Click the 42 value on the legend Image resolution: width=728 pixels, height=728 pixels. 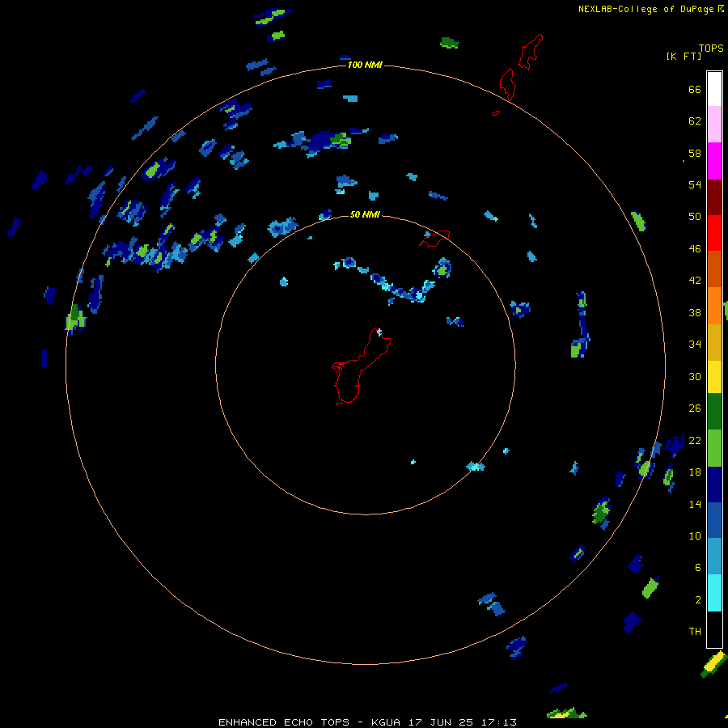695,281
